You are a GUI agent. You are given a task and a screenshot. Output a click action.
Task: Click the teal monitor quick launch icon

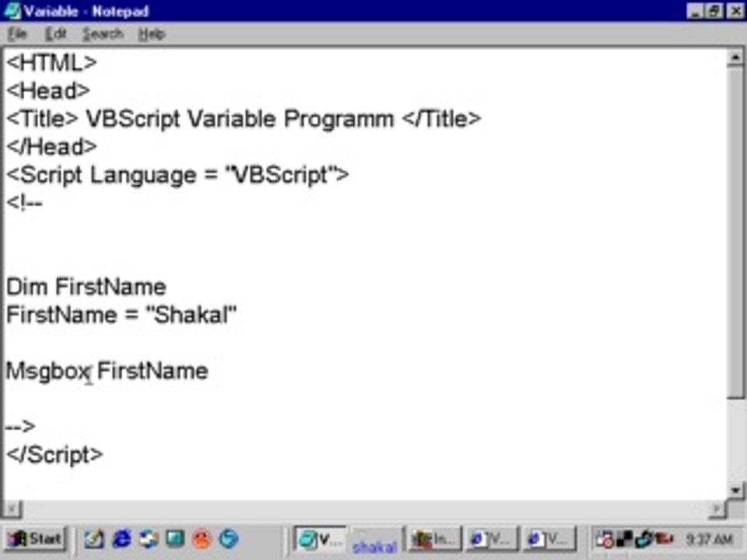(x=175, y=539)
